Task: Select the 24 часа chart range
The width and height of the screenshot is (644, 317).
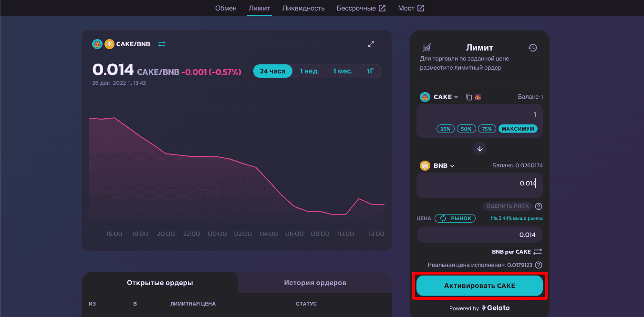Action: coord(273,72)
